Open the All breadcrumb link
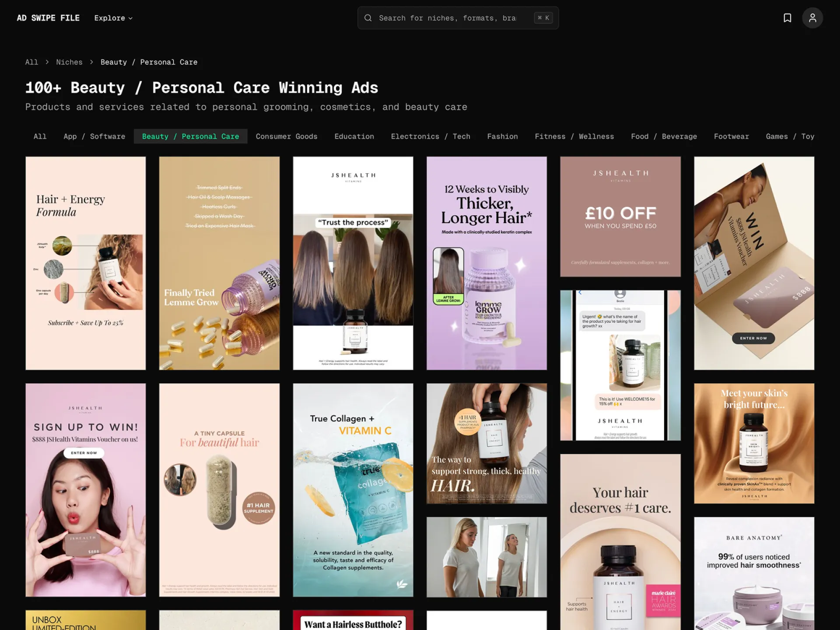840x630 pixels. [x=31, y=62]
